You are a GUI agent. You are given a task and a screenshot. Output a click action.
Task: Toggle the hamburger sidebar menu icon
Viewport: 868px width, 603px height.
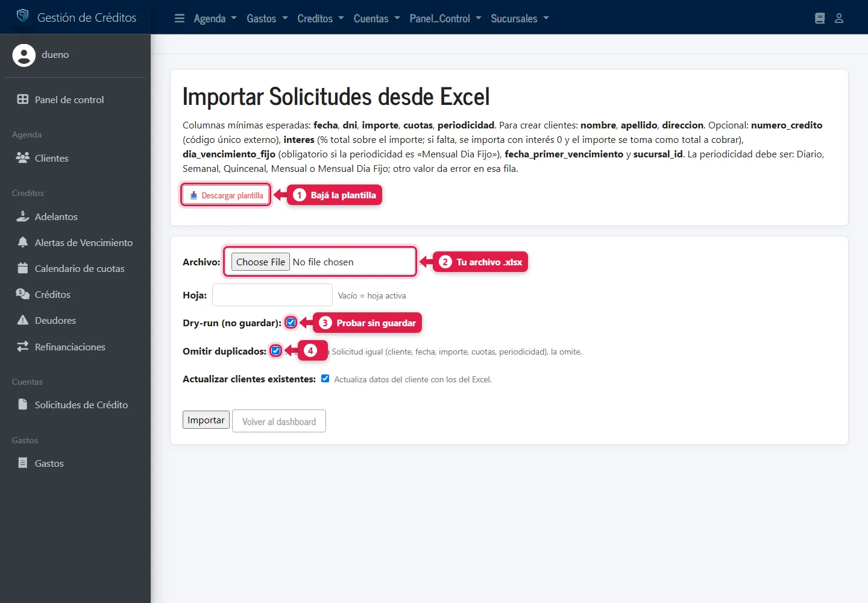180,18
